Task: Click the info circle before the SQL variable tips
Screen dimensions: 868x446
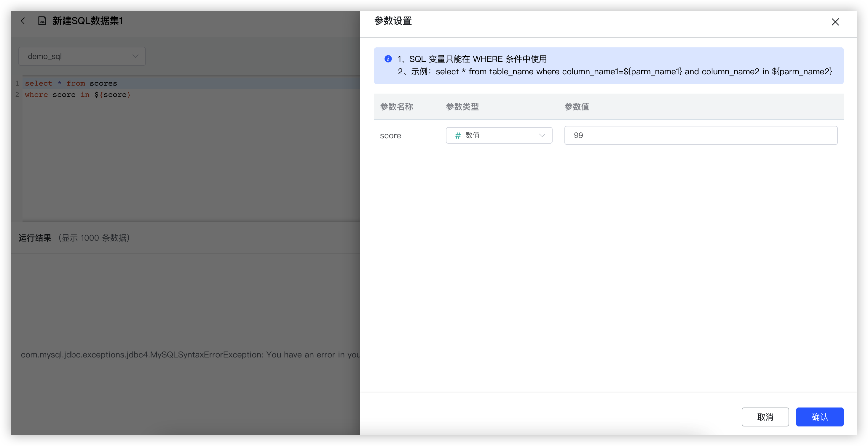Action: pos(388,59)
